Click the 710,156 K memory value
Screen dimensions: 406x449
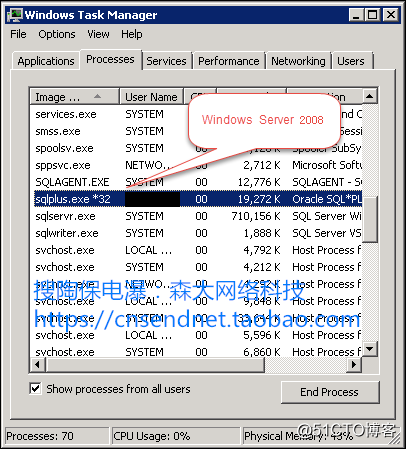256,216
